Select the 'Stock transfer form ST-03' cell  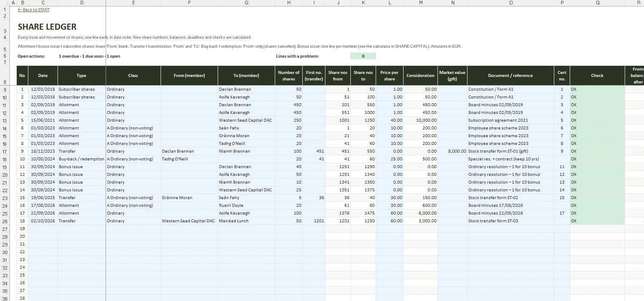tap(510, 221)
